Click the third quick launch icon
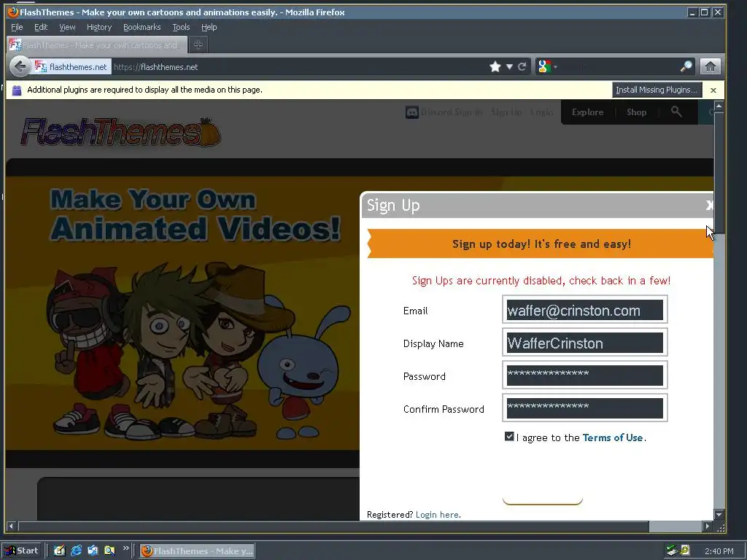 click(x=93, y=551)
